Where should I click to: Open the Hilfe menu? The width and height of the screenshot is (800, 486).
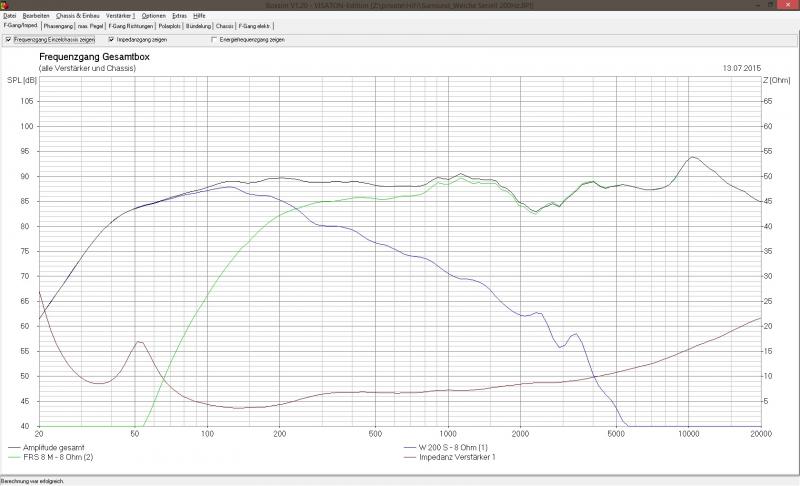[x=199, y=16]
